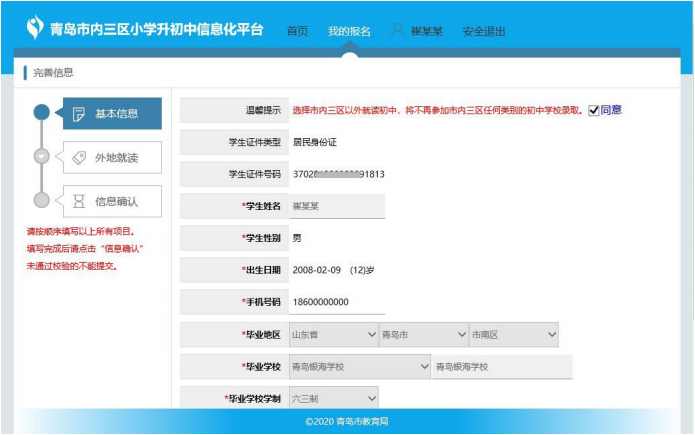
Task: Toggle the 同意 checkbox
Action: pos(594,110)
